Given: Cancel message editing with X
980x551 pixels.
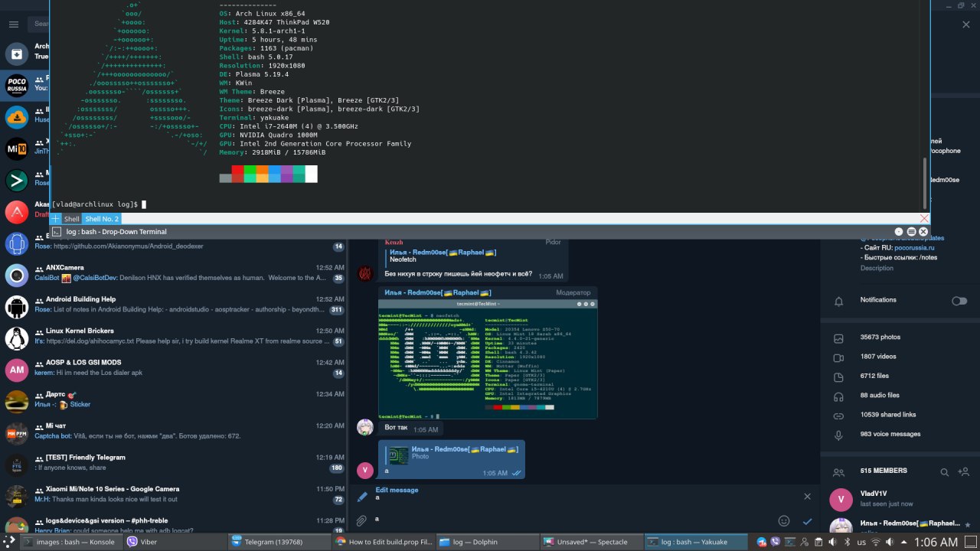Looking at the screenshot, I should click(807, 496).
